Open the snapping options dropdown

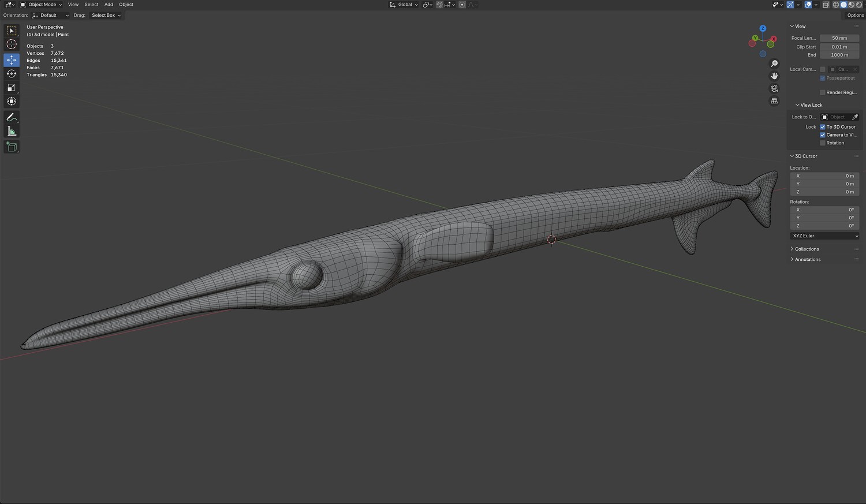(449, 5)
